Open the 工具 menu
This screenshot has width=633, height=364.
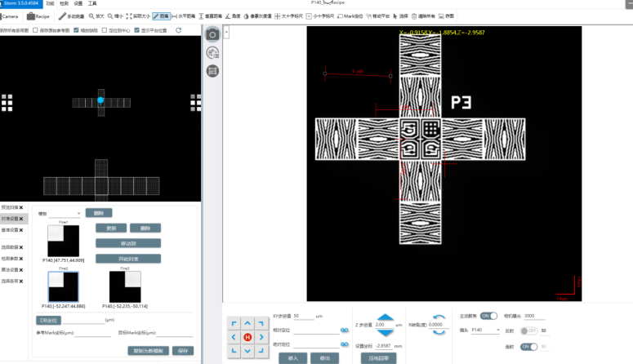(91, 3)
